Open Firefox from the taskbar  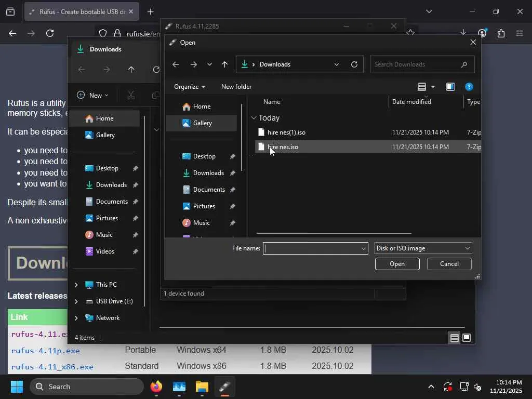pyautogui.click(x=156, y=387)
